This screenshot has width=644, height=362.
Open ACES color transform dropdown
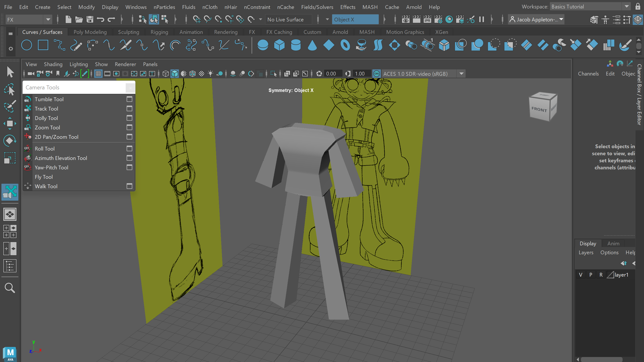[x=461, y=74]
